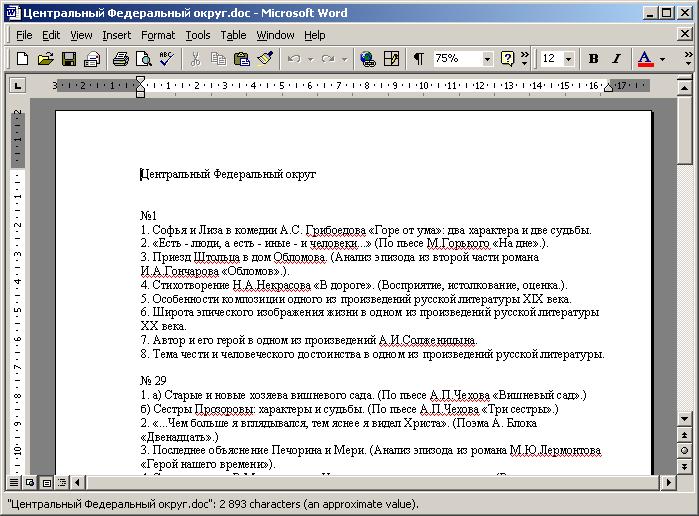Run the Spelling and Grammar check
Screen dimensions: 699x516
[x=166, y=59]
